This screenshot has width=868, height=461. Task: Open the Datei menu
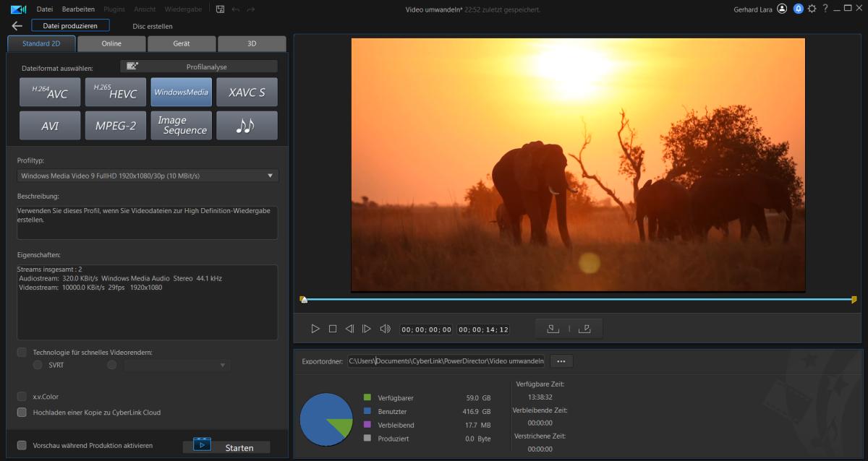click(x=45, y=9)
